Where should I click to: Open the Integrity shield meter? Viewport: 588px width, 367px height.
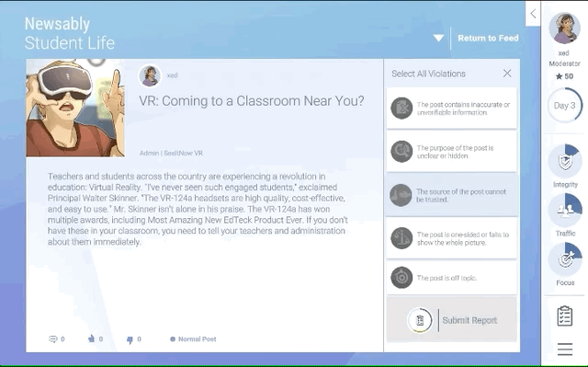(x=565, y=161)
